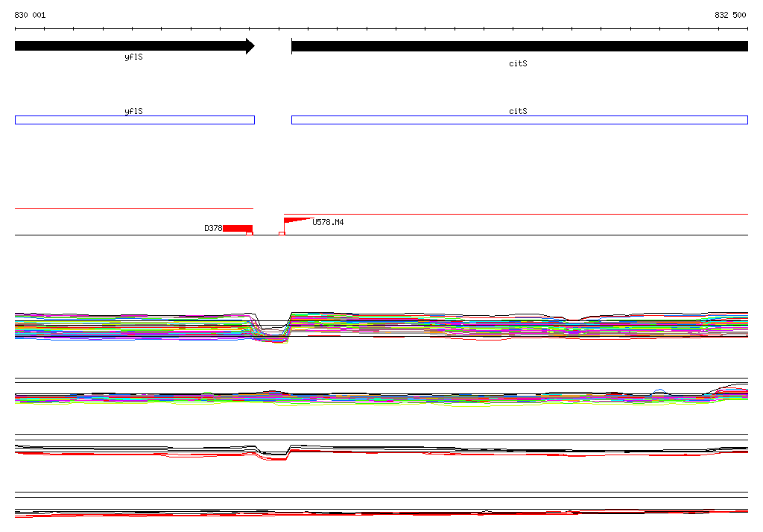Select the blue citS outlined box

click(519, 120)
